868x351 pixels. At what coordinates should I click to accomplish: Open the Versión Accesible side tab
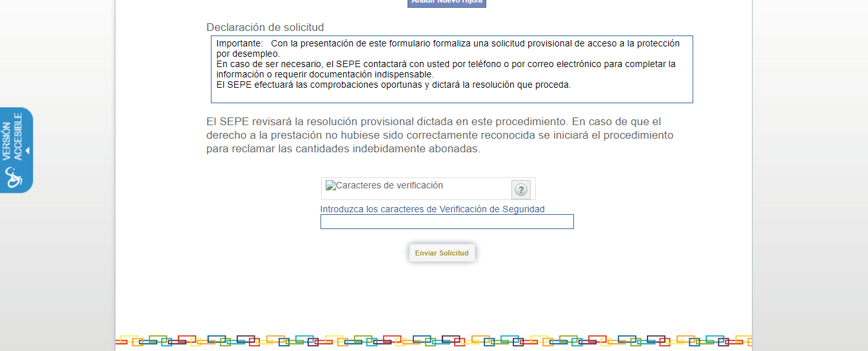pyautogui.click(x=16, y=150)
